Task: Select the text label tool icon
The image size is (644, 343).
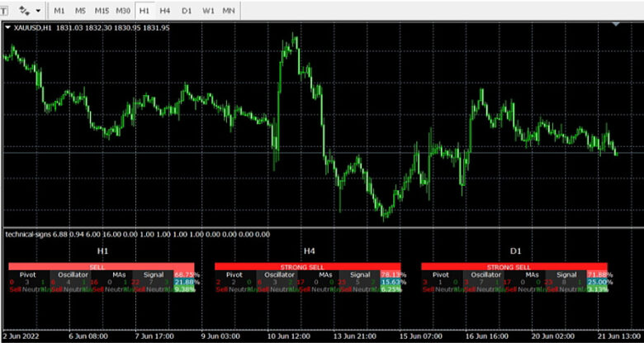Action: [x=3, y=10]
